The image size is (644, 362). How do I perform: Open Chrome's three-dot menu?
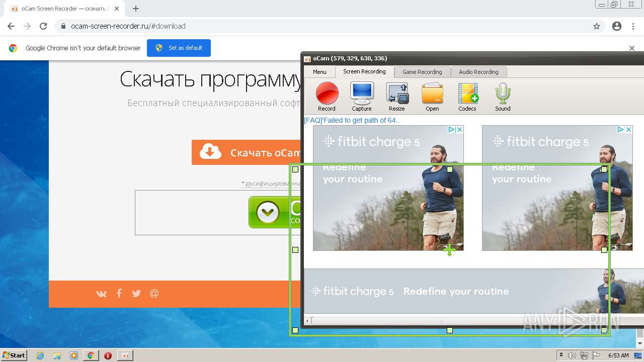click(x=633, y=26)
